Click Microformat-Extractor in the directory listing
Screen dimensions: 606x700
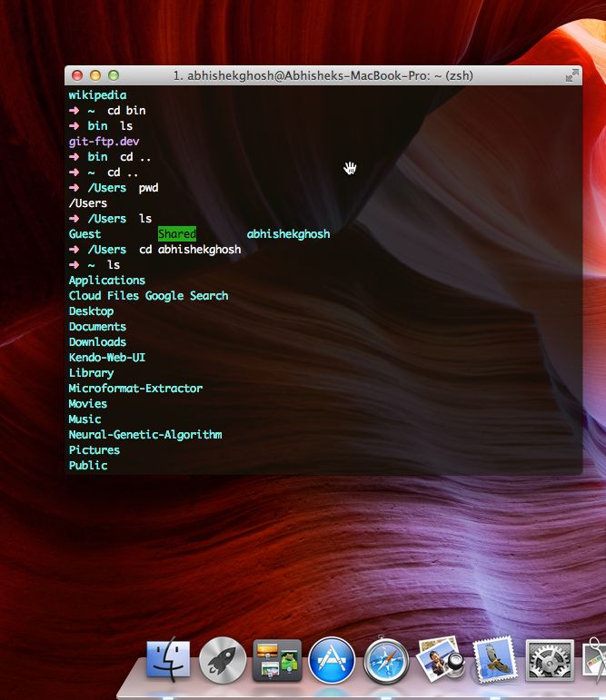(135, 389)
